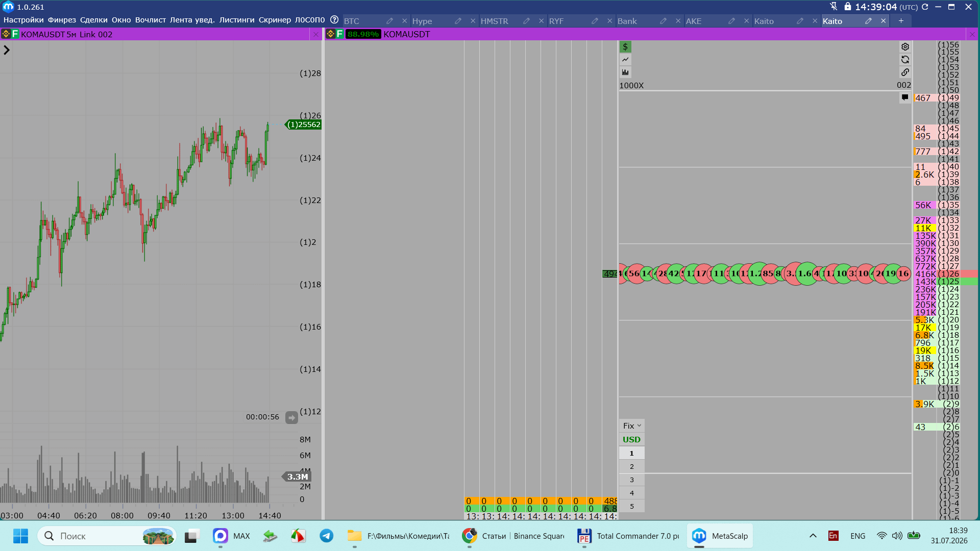Click the 1000X multiplier label
The height and width of the screenshot is (551, 980).
point(631,86)
